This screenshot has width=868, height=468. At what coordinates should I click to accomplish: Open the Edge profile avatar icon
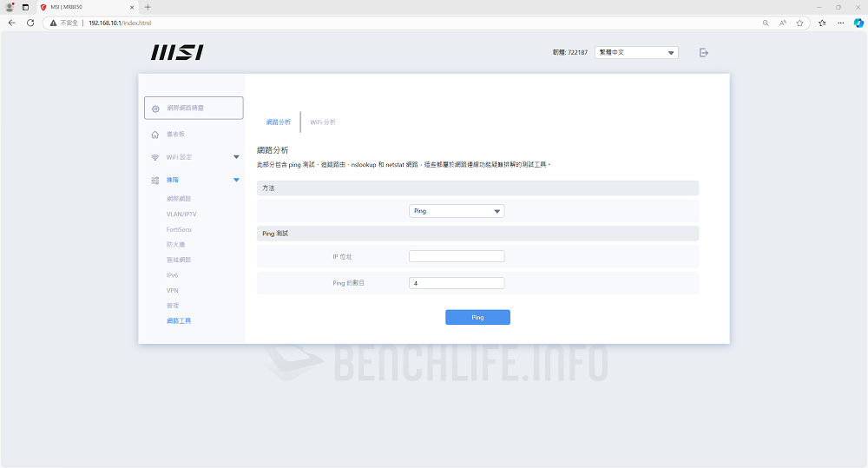10,7
